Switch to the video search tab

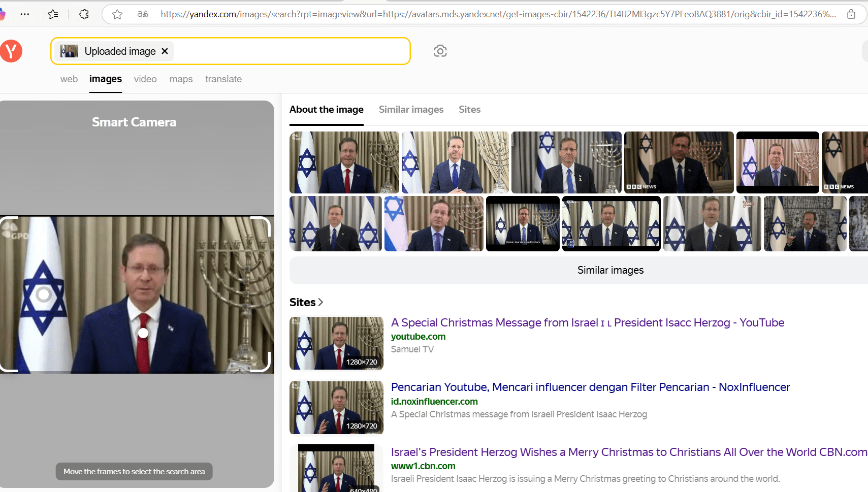coord(145,79)
